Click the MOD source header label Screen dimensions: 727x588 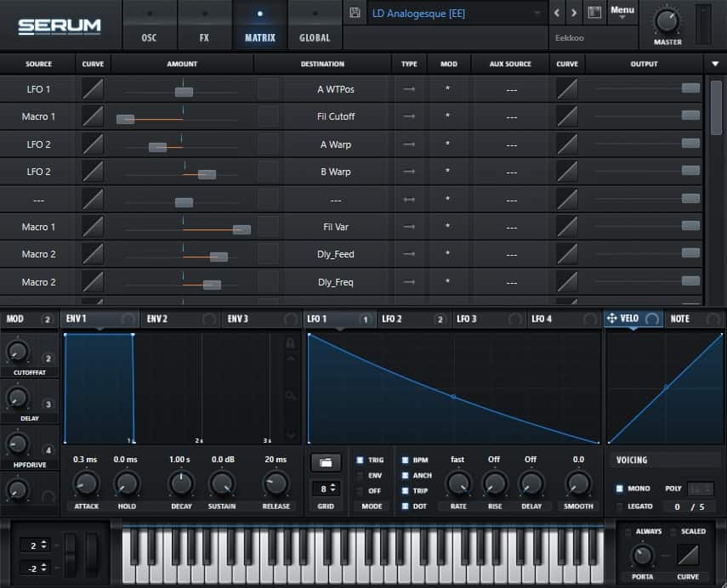(14, 319)
